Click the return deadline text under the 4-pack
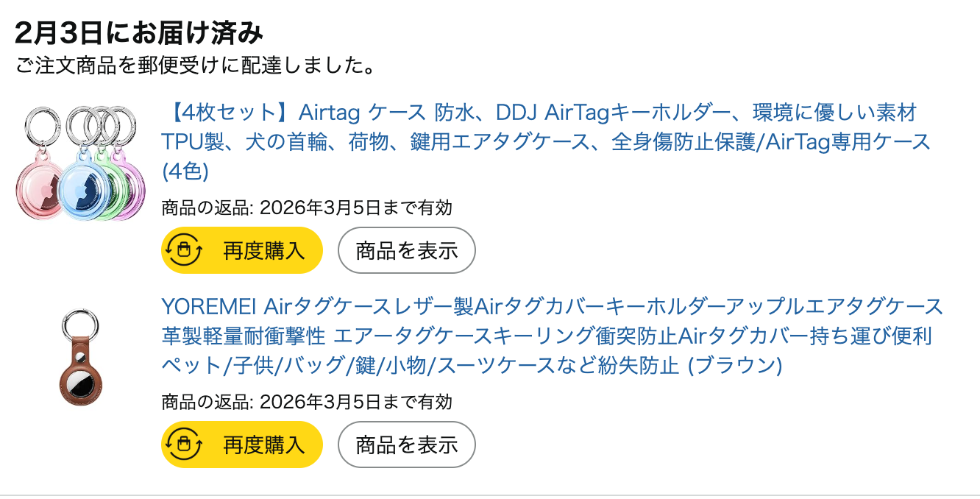Screen dimensions: 980x499 307,208
